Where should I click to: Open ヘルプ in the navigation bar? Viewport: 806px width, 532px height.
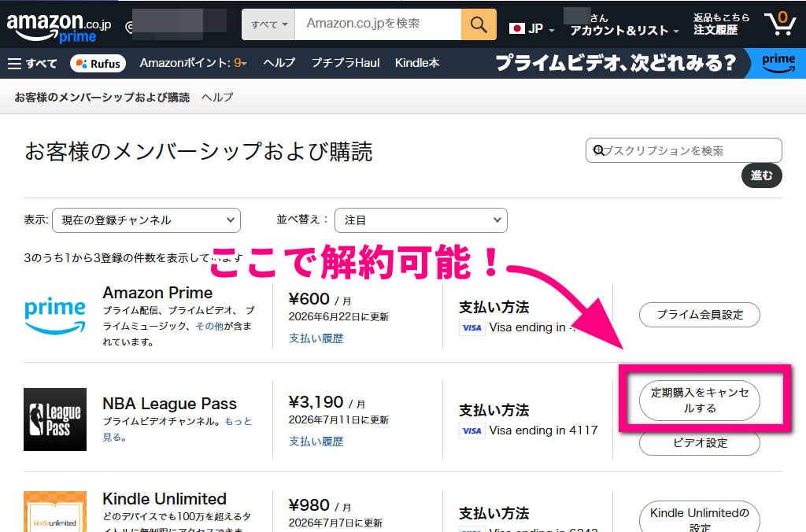click(x=279, y=63)
